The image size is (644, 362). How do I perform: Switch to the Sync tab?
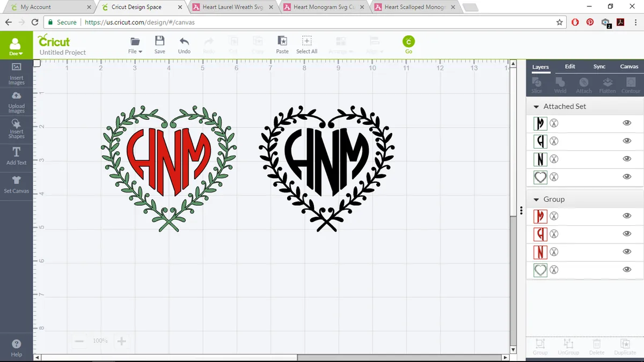pyautogui.click(x=599, y=67)
